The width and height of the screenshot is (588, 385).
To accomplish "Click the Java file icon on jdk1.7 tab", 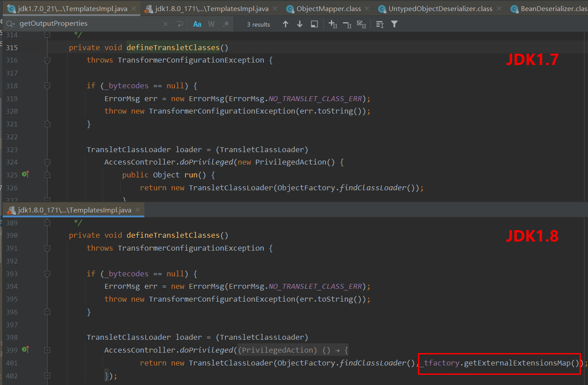I will (12, 8).
